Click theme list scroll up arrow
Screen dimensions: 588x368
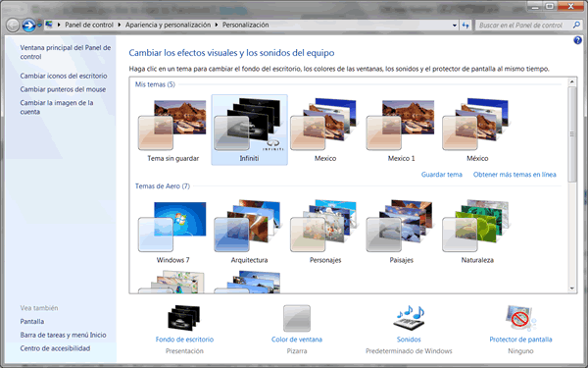572,81
